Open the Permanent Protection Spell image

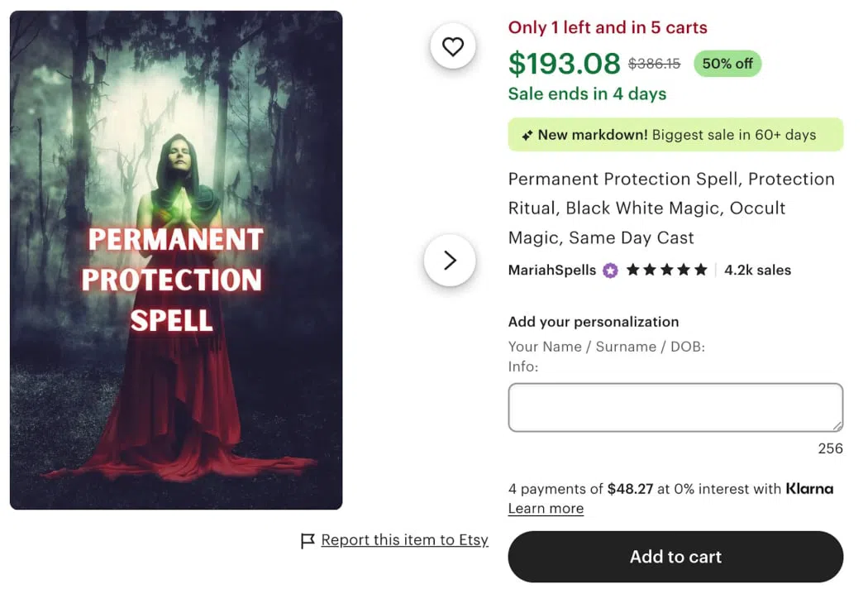(x=176, y=260)
